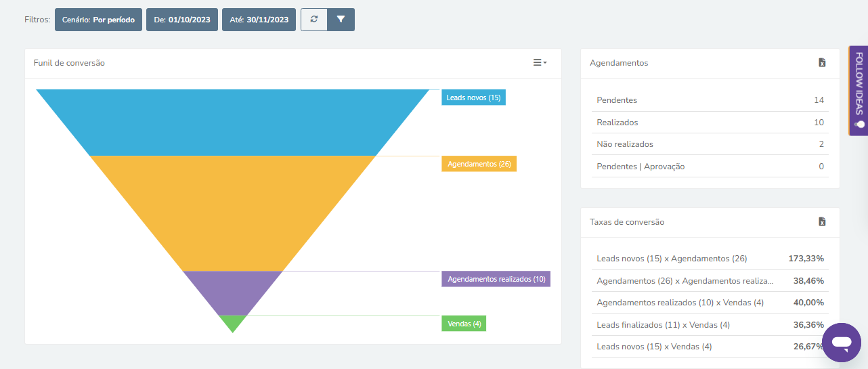The width and height of the screenshot is (868, 369).
Task: Click the Vendas (4) funnel label
Action: pos(464,324)
